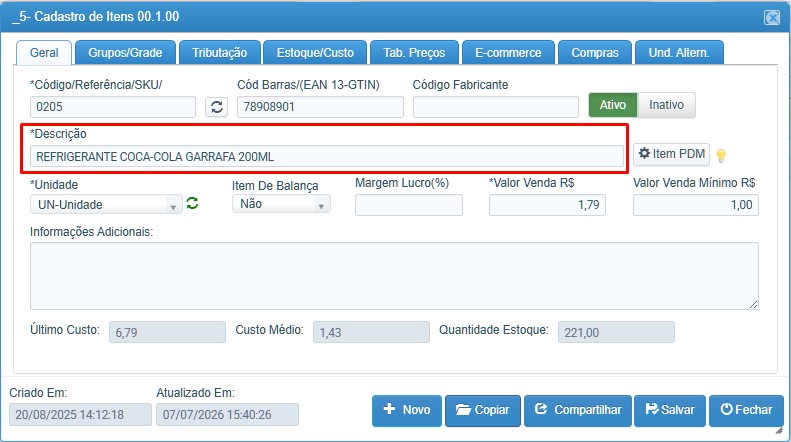Screen dimensions: 791x442
Task: Click the Custo Médio value 1,43
Action: [x=371, y=333]
